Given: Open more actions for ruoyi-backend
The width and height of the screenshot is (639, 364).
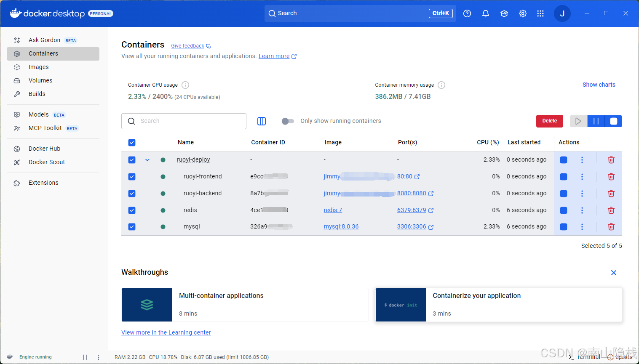Looking at the screenshot, I should tap(582, 194).
